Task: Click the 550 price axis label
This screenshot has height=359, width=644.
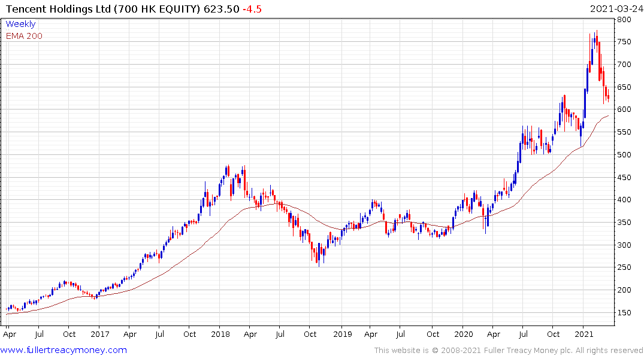Action: click(x=624, y=132)
